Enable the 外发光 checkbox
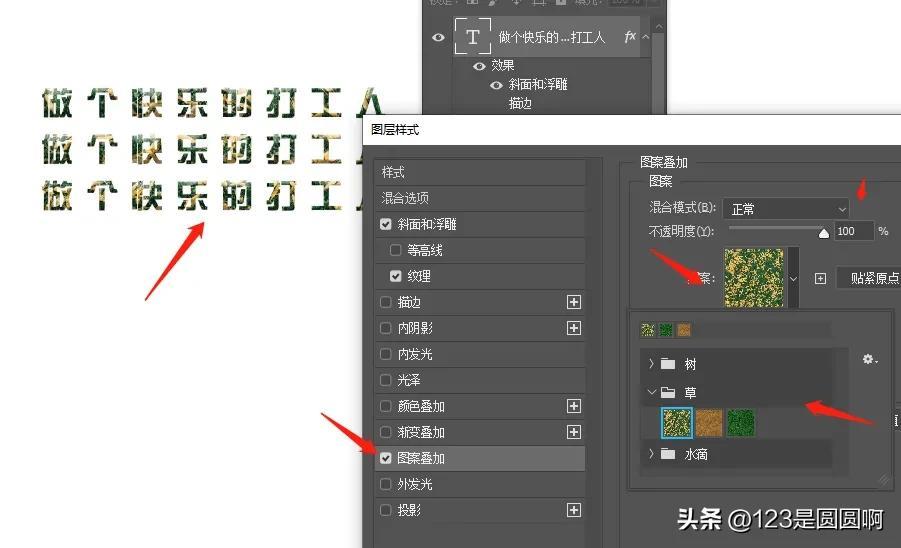This screenshot has height=548, width=901. (386, 484)
